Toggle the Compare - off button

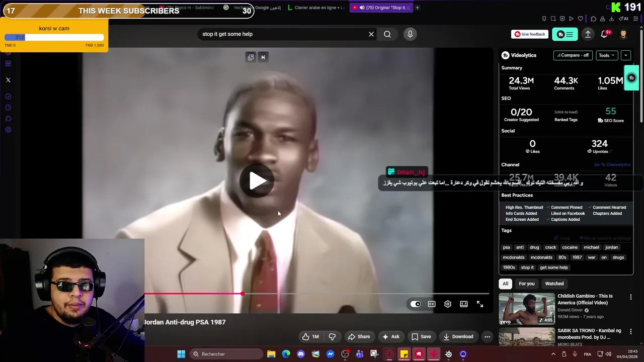click(x=573, y=55)
